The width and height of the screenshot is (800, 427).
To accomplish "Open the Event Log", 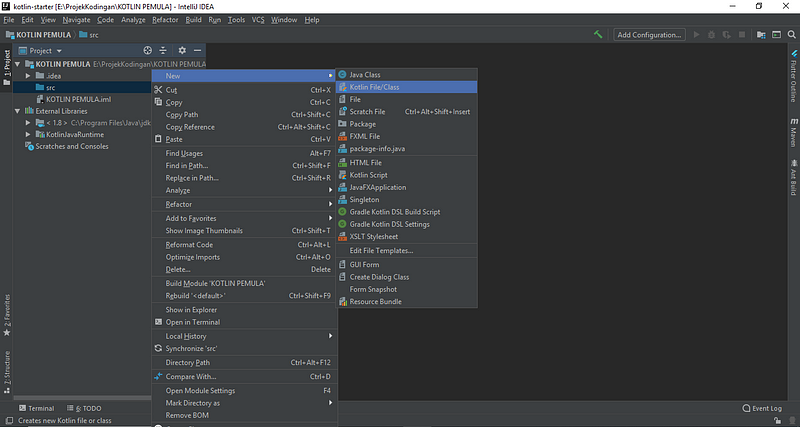I will coord(762,408).
